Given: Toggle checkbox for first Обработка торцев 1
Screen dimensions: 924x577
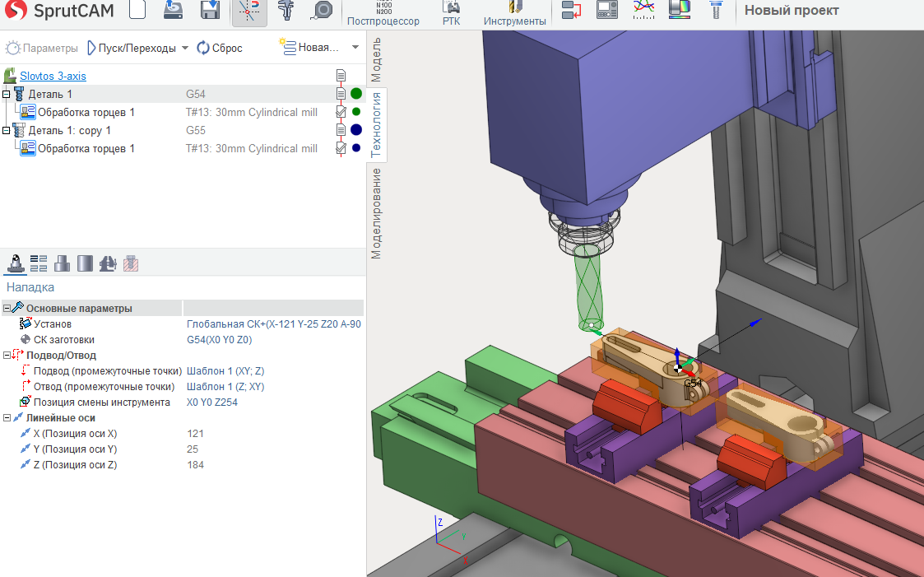Looking at the screenshot, I should pyautogui.click(x=341, y=112).
